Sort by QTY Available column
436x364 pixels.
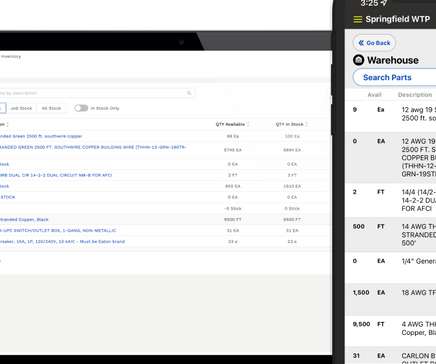[x=232, y=124]
